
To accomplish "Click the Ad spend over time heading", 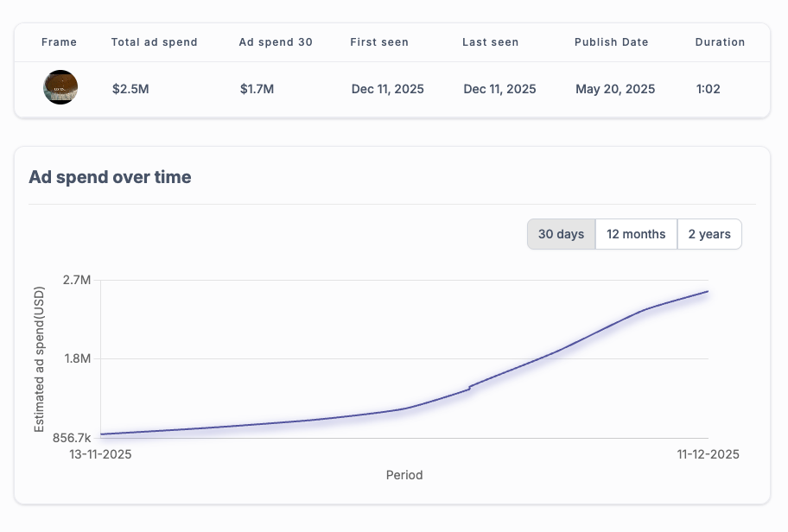I will click(x=110, y=177).
